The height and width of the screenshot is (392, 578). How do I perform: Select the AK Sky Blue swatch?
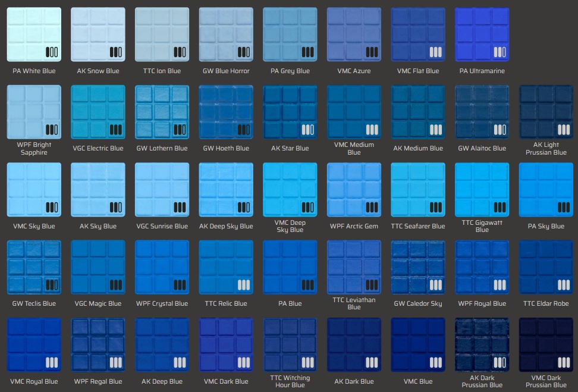98,190
